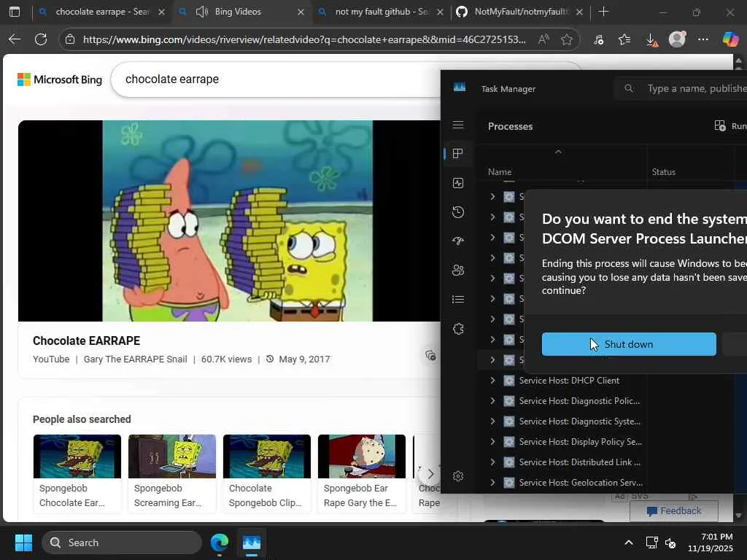Click volume muted icon in system tray
This screenshot has width=747, height=560.
click(x=670, y=542)
